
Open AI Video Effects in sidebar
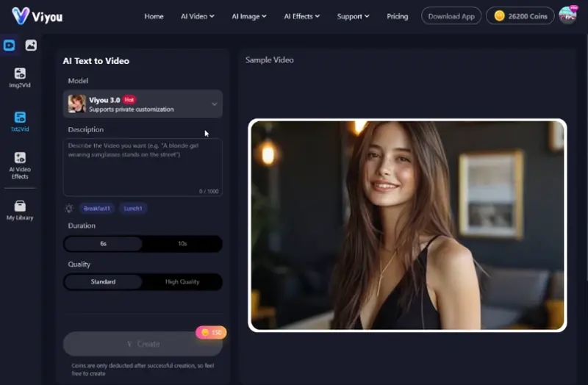click(20, 165)
